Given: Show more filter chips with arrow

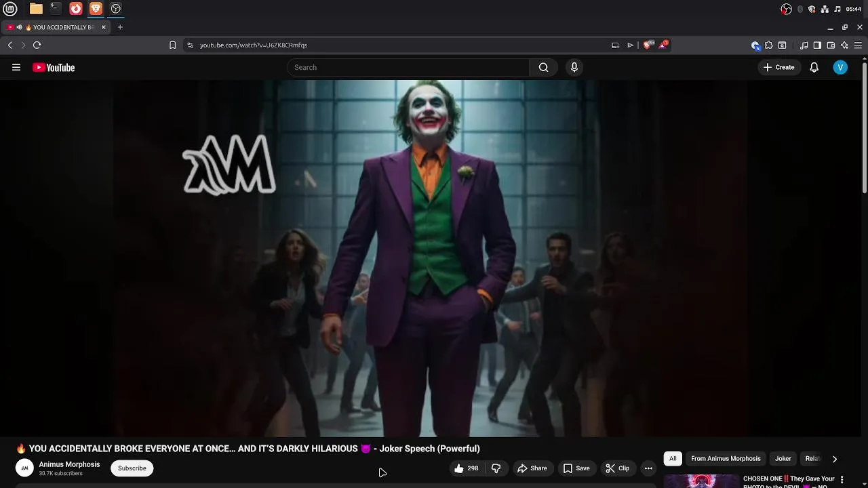Looking at the screenshot, I should pos(835,459).
